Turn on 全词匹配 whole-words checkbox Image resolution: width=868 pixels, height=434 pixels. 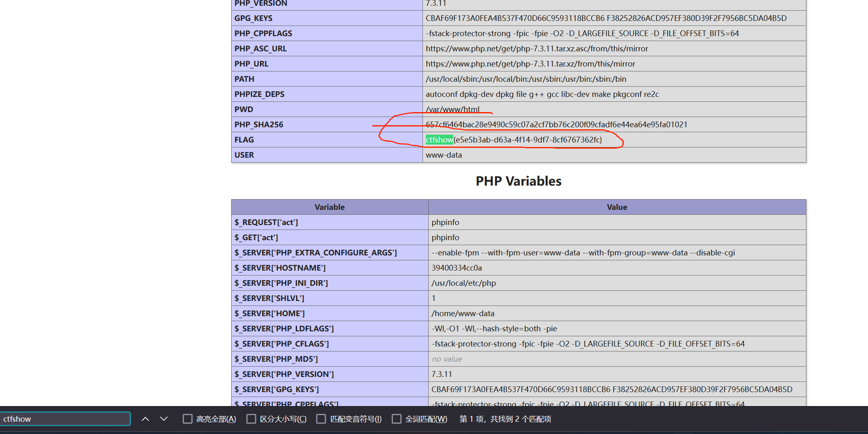click(x=397, y=419)
